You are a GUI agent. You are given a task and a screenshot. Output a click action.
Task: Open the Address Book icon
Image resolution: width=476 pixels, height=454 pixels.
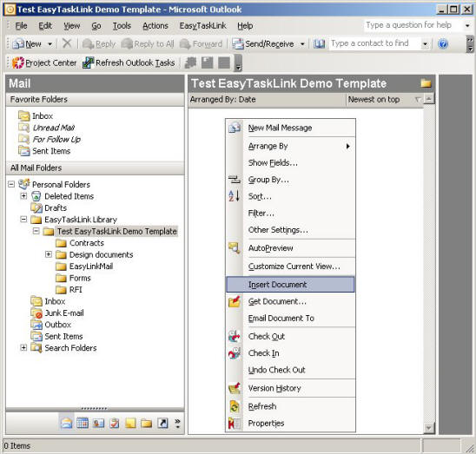tap(319, 44)
